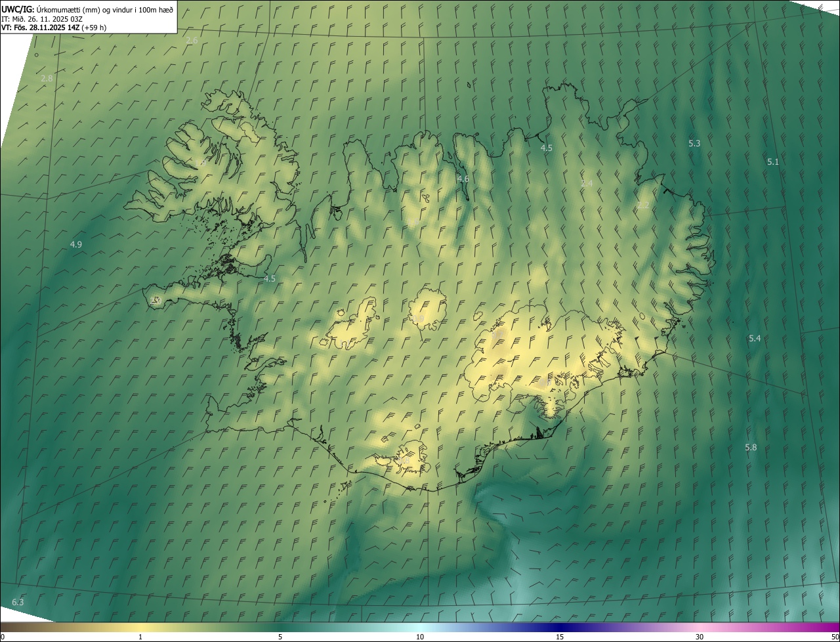The height and width of the screenshot is (642, 840).
Task: Click the dark blue segment of the color scale above 15
Action: pos(560,627)
